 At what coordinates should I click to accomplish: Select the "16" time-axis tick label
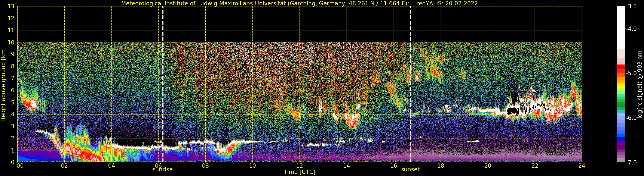[x=393, y=166]
